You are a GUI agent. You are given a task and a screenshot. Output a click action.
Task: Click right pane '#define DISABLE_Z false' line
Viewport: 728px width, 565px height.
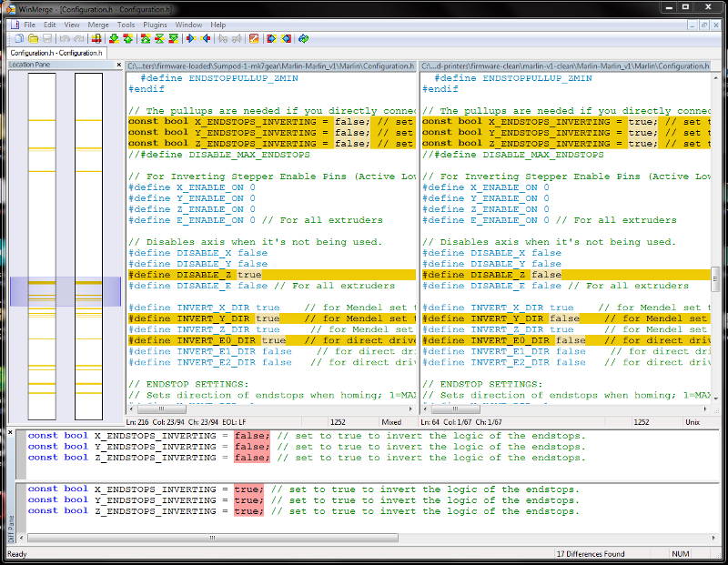pos(566,275)
